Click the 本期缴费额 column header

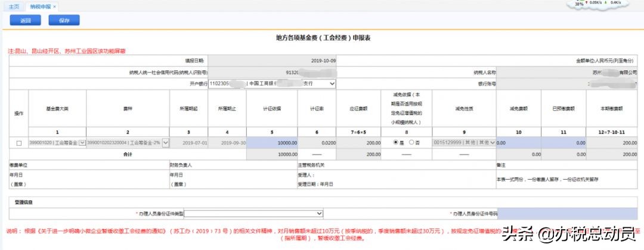coord(611,109)
